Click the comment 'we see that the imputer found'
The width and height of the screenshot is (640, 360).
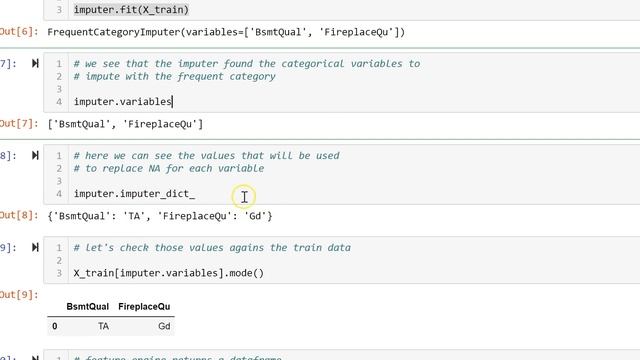(x=247, y=64)
